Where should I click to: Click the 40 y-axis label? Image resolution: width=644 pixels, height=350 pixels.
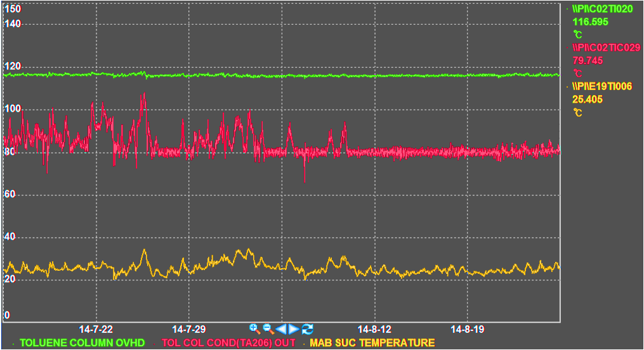click(10, 237)
